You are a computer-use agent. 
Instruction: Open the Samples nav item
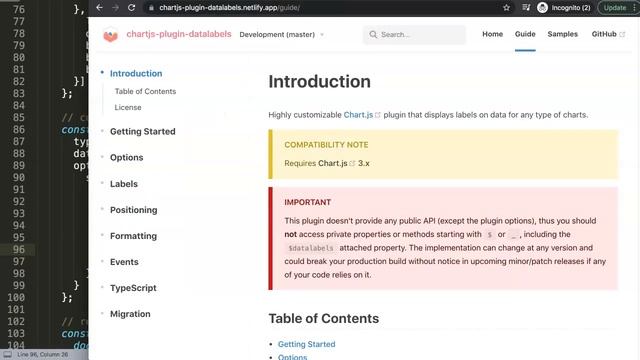(x=562, y=34)
